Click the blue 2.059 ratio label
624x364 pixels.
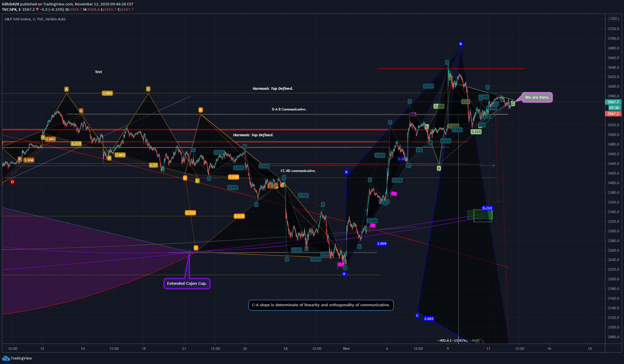[381, 244]
